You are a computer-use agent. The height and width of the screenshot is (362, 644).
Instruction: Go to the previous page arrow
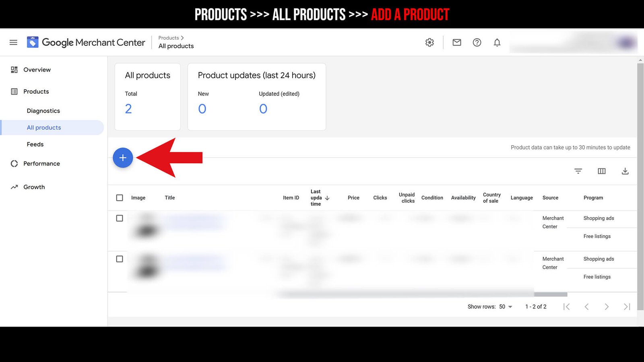coord(586,306)
